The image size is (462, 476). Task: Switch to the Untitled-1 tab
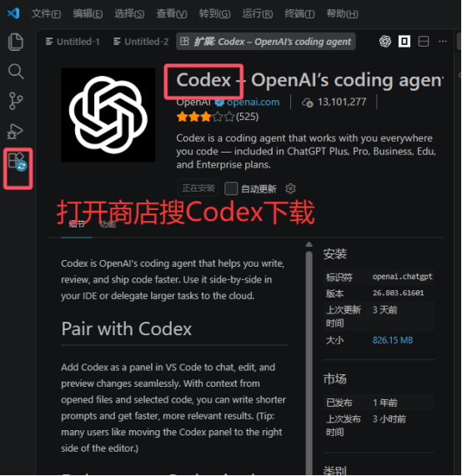73,42
